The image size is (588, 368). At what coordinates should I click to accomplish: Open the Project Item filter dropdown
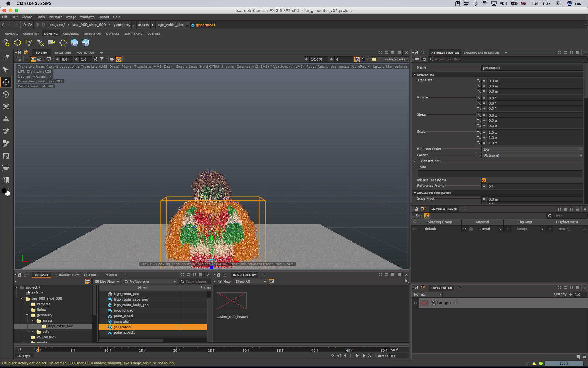pyautogui.click(x=149, y=282)
